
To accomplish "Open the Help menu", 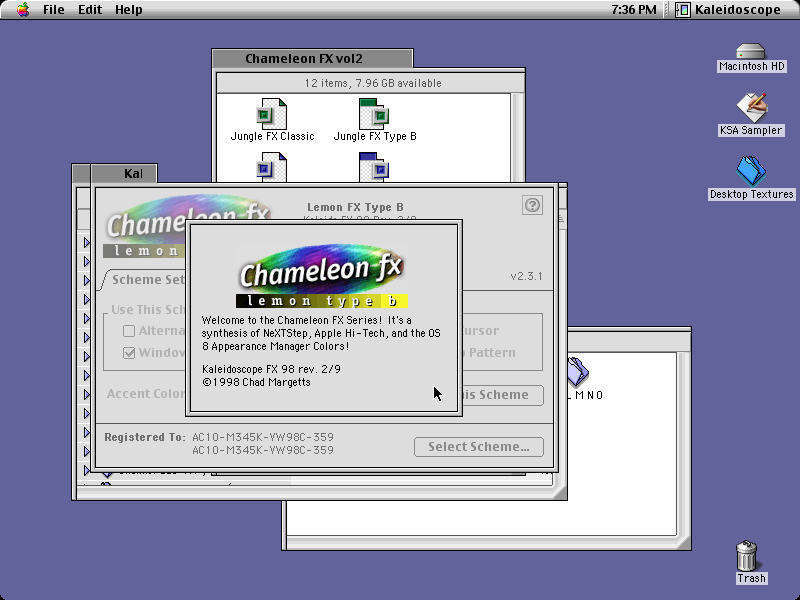I will pyautogui.click(x=129, y=10).
